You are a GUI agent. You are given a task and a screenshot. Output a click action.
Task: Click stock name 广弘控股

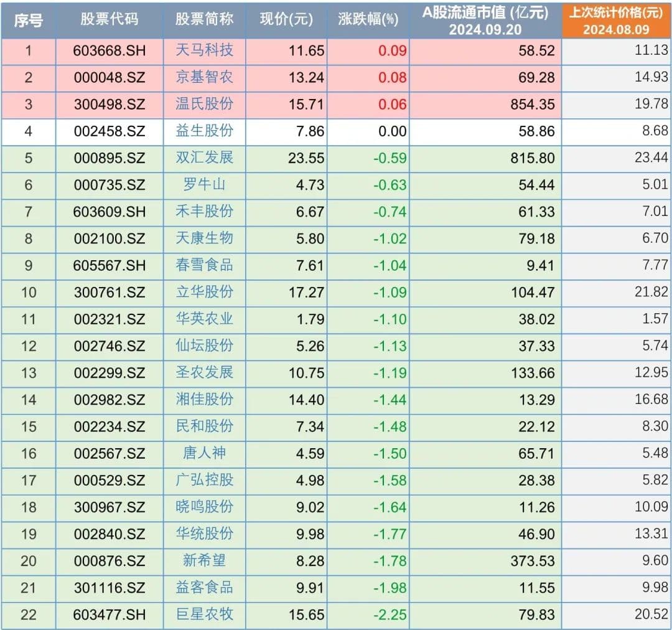click(x=205, y=481)
